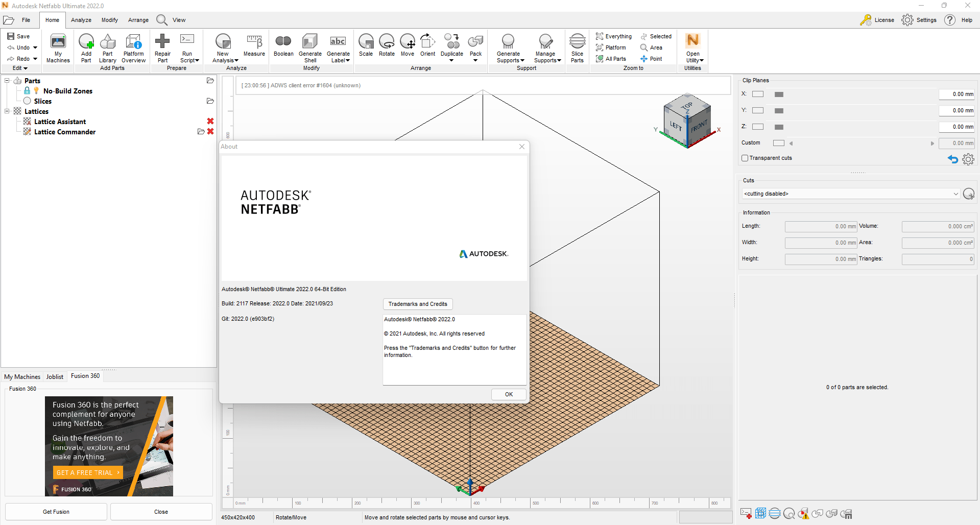Click the cut scissors icon beside cuts dropdown
980x525 pixels.
968,194
